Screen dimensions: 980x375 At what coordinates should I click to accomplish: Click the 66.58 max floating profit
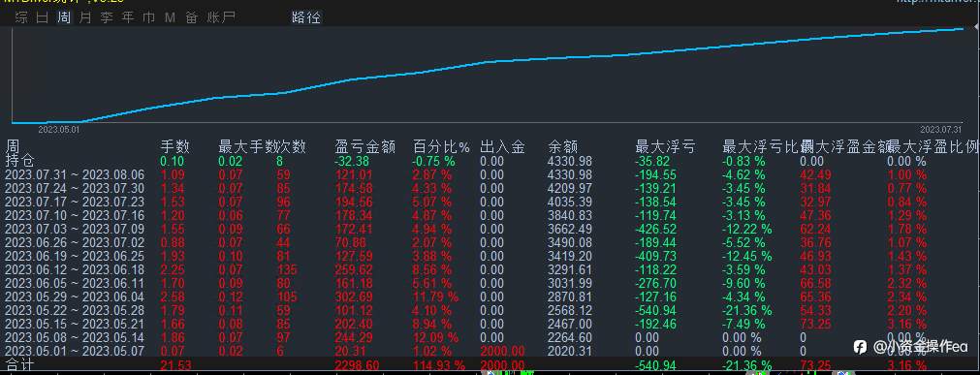(815, 283)
